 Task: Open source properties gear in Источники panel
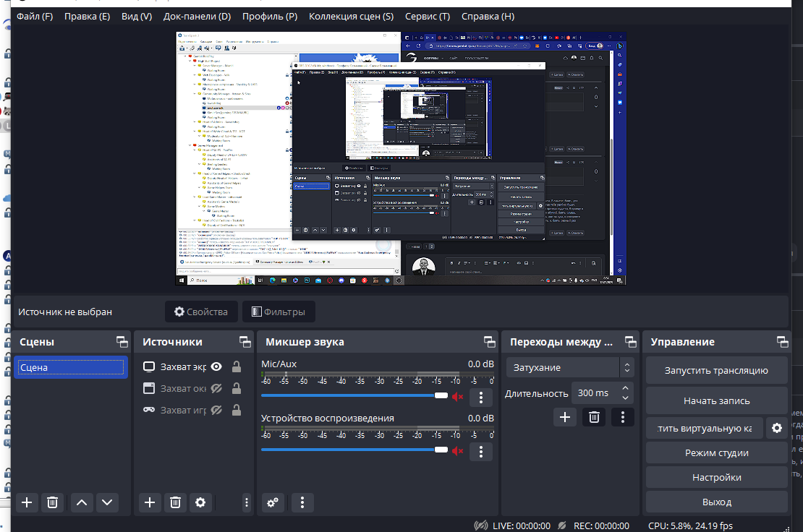point(200,502)
